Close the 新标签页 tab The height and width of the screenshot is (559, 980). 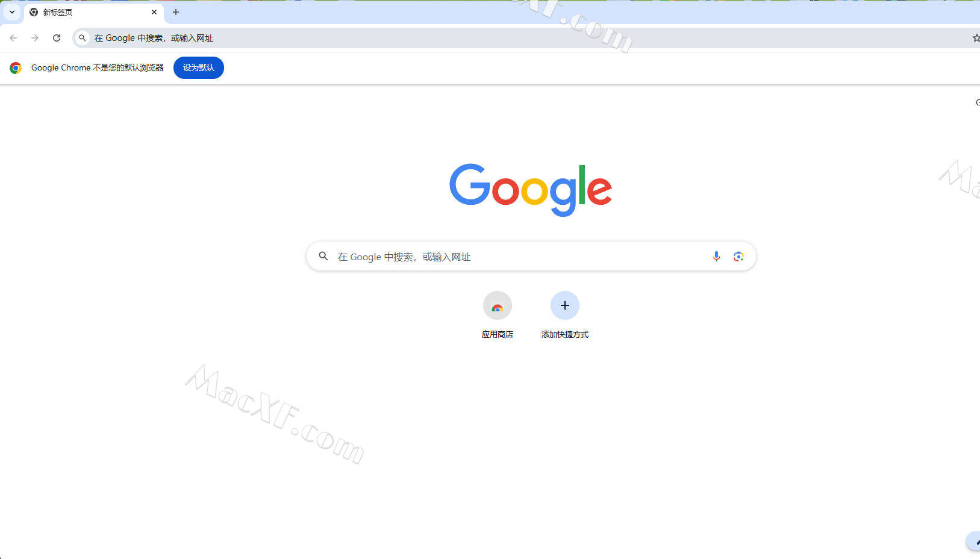pyautogui.click(x=154, y=12)
